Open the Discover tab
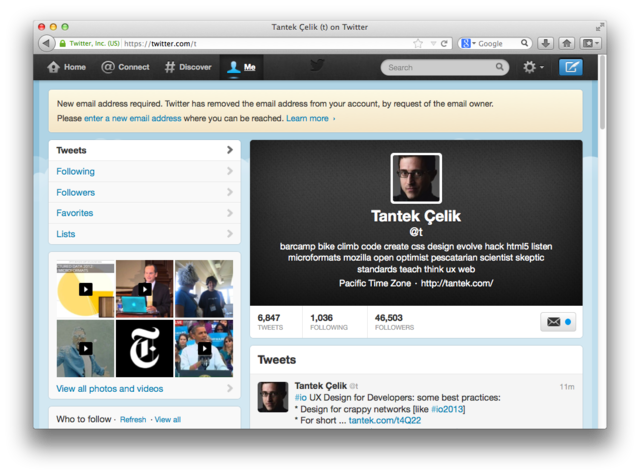The height and width of the screenshot is (475, 640). point(188,67)
